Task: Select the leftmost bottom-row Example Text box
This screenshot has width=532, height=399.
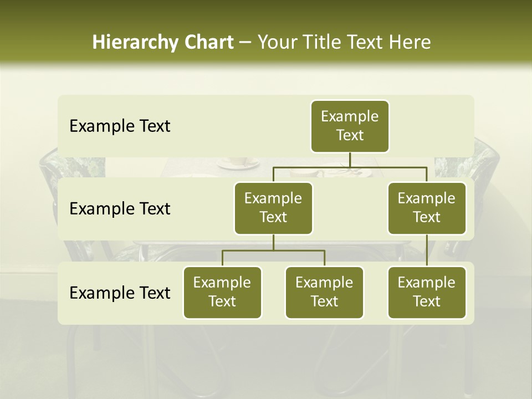Action: click(222, 293)
